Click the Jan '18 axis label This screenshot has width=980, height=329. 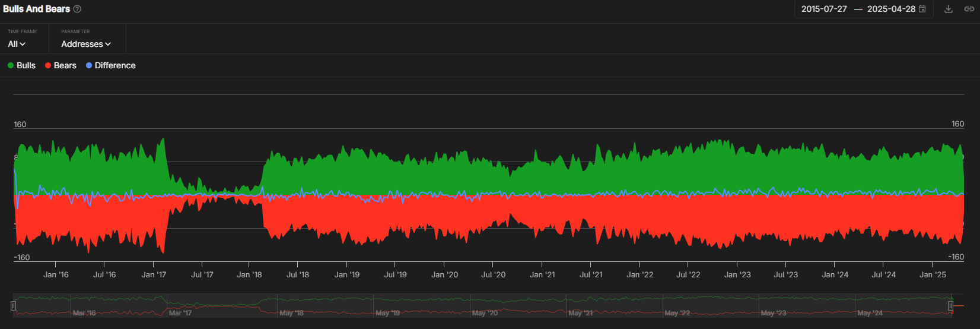coord(249,274)
